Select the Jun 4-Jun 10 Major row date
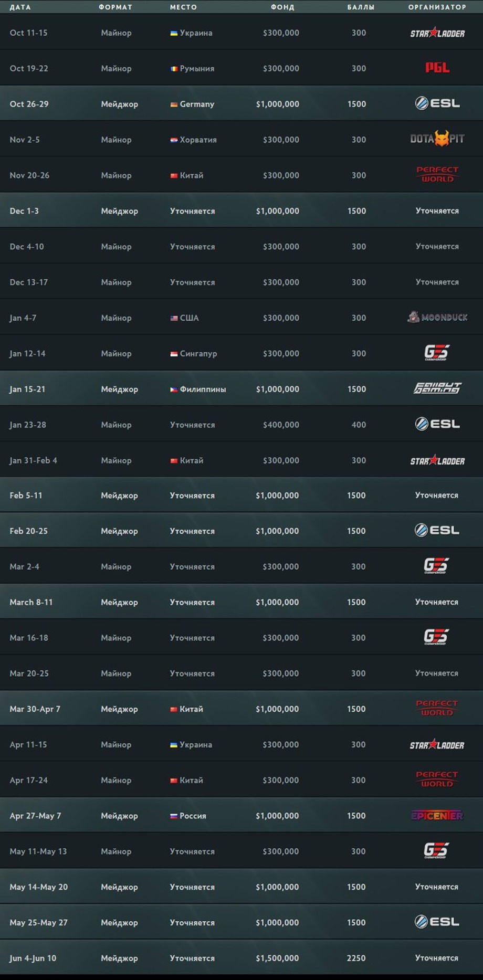The width and height of the screenshot is (483, 980). pos(33,958)
